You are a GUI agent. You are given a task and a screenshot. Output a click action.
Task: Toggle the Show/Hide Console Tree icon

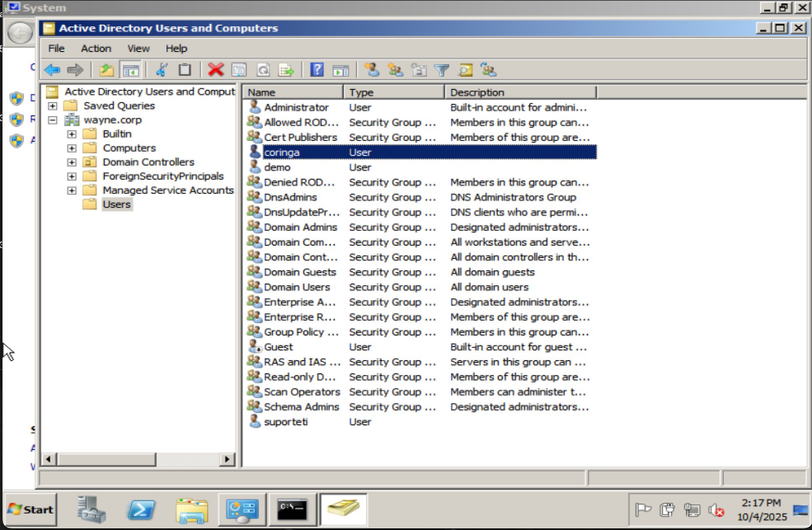pyautogui.click(x=131, y=70)
